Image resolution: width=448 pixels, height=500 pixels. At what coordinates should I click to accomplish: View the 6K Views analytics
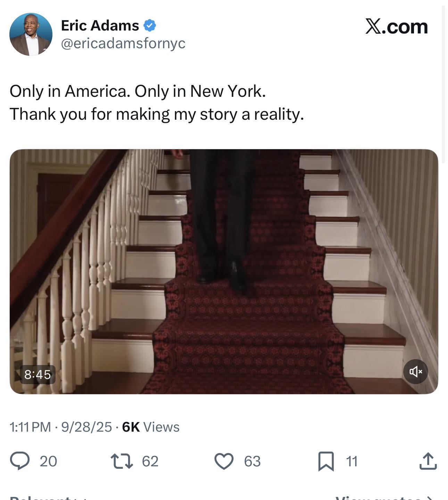pos(151,427)
